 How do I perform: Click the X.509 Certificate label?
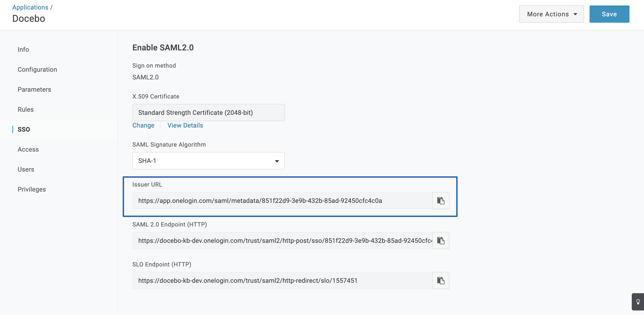pos(156,97)
